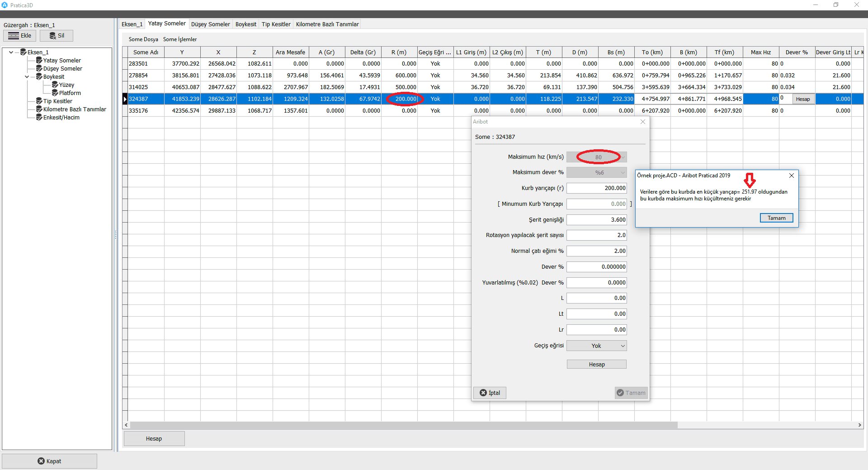This screenshot has width=868, height=470.
Task: Collapse the Boykesit tree node
Action: [x=27, y=77]
